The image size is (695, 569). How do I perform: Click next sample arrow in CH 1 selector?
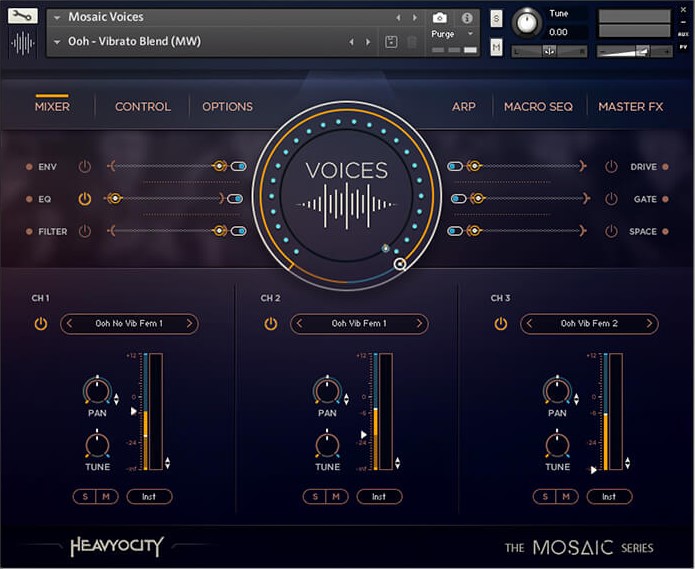tap(189, 323)
